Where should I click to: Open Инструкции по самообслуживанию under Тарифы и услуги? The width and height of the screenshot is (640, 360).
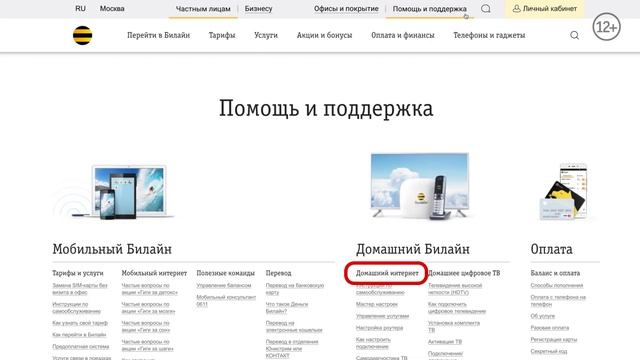coord(76,308)
